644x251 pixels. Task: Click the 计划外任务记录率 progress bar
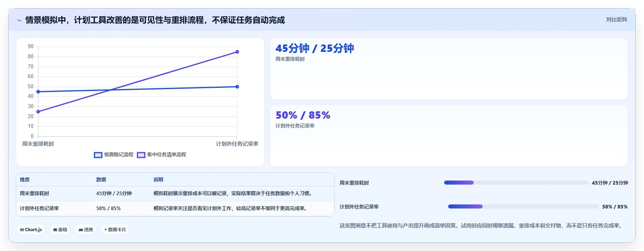[x=523, y=206]
